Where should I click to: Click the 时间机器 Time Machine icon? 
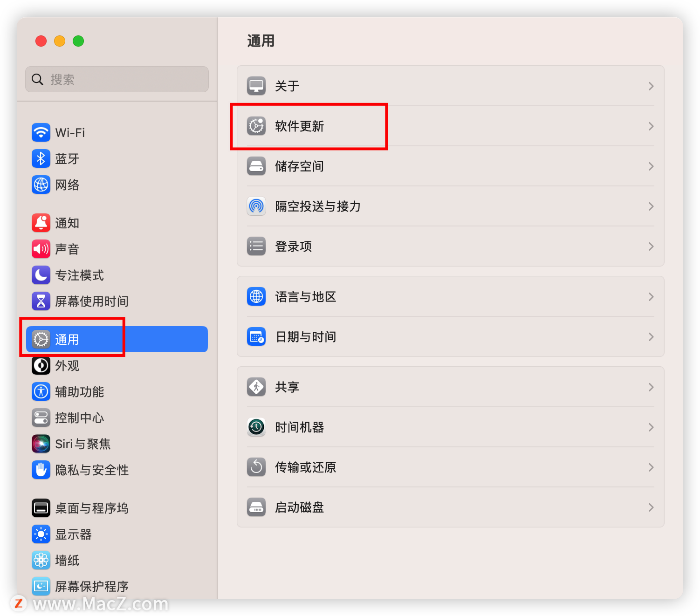point(256,427)
